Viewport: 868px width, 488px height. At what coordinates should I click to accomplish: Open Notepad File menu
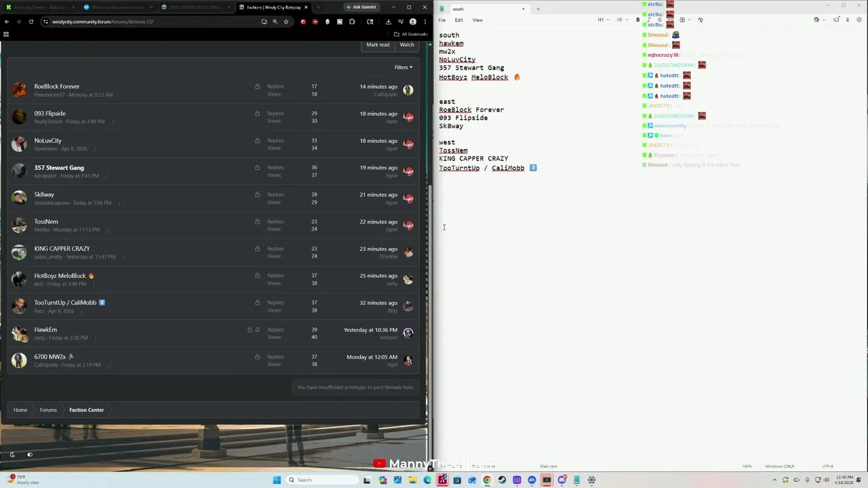(441, 20)
